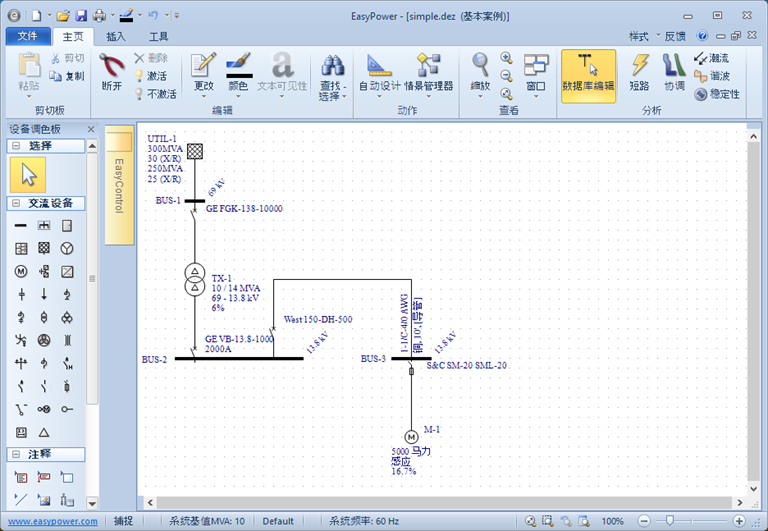The height and width of the screenshot is (531, 768).
Task: Open the 情景管理器 scenario manager
Action: coord(429,72)
